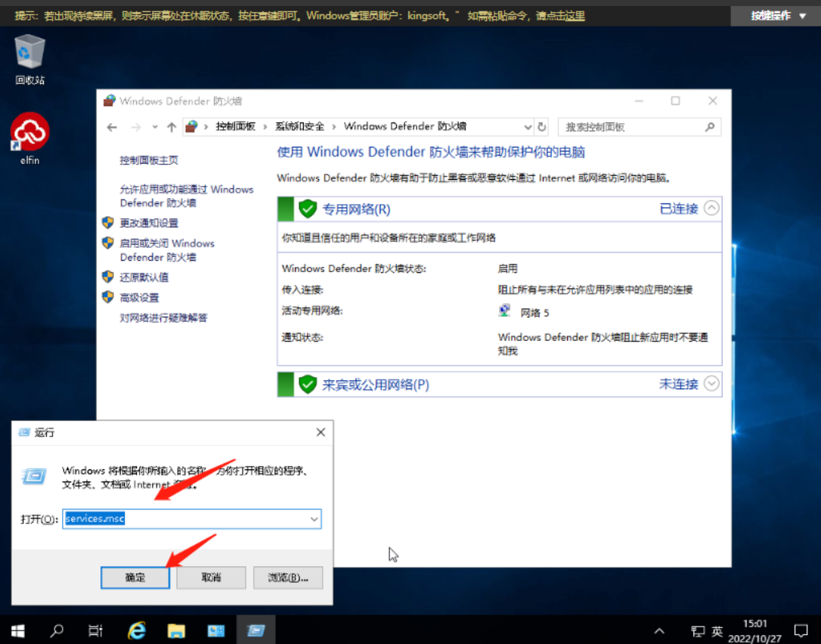Open taskbar search magnifier
This screenshot has width=821, height=644.
click(57, 631)
